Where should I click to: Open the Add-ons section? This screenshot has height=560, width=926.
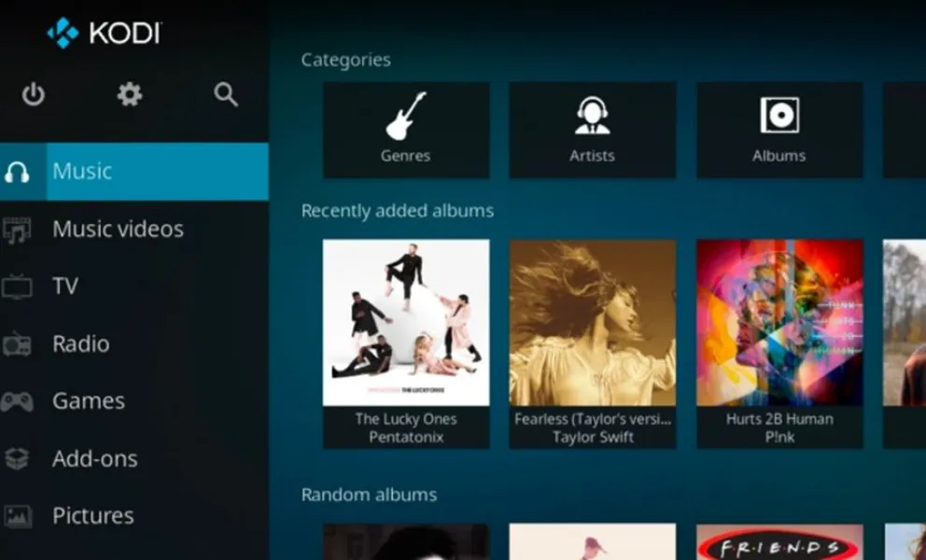click(134, 458)
